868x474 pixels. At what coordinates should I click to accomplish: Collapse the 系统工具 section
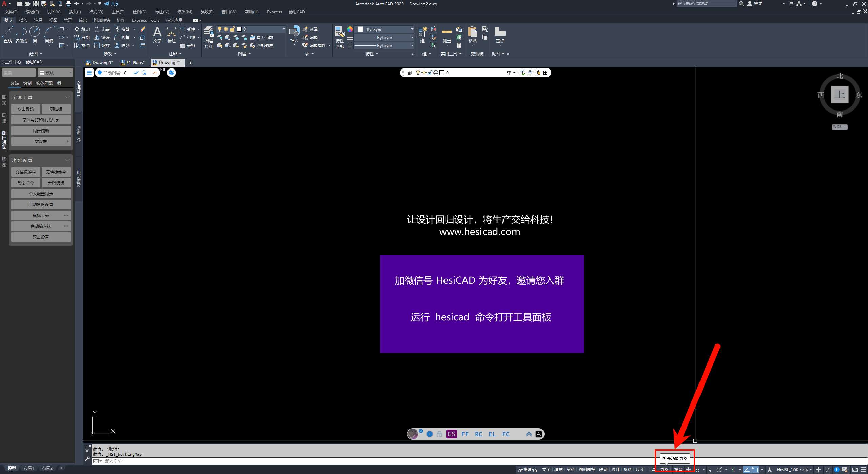click(67, 97)
